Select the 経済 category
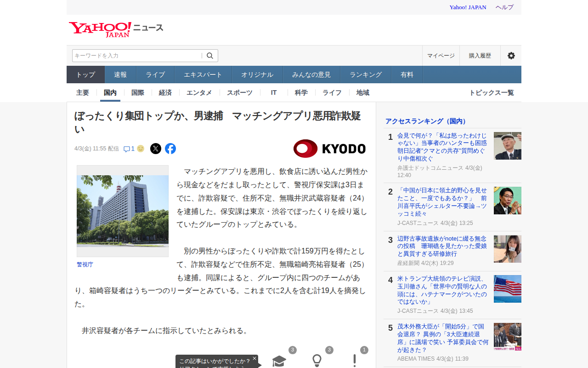 [165, 92]
